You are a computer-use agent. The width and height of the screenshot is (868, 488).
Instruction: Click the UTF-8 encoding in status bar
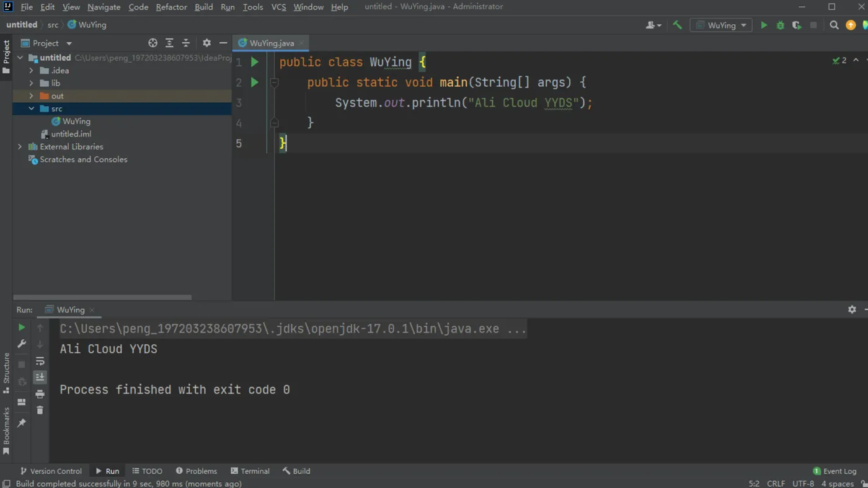click(803, 484)
